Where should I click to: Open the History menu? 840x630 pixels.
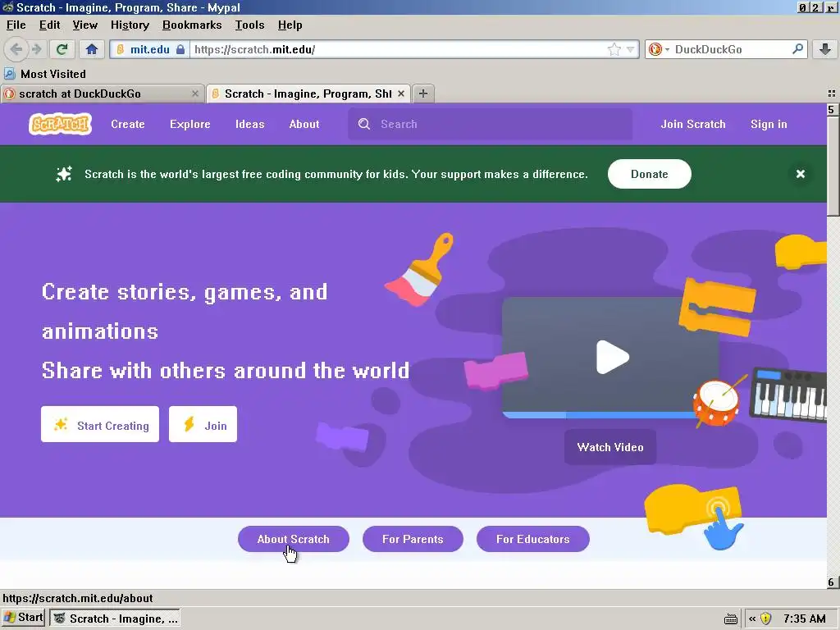coord(130,25)
